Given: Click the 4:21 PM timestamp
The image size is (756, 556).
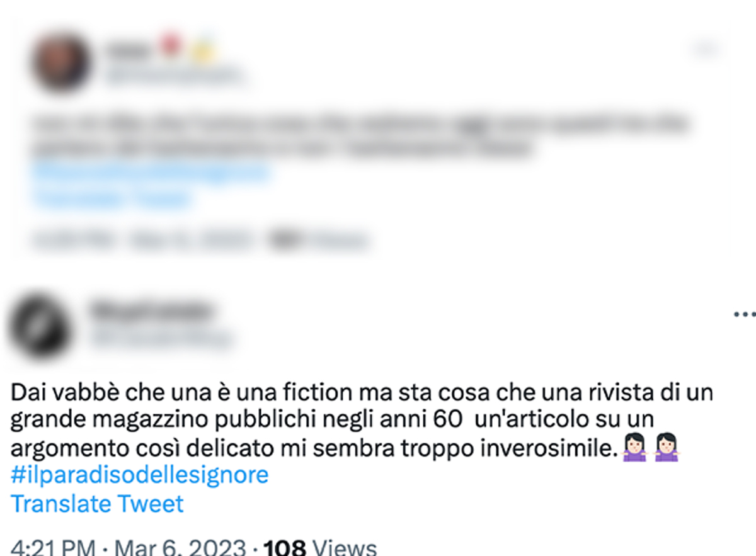Looking at the screenshot, I should [x=53, y=547].
